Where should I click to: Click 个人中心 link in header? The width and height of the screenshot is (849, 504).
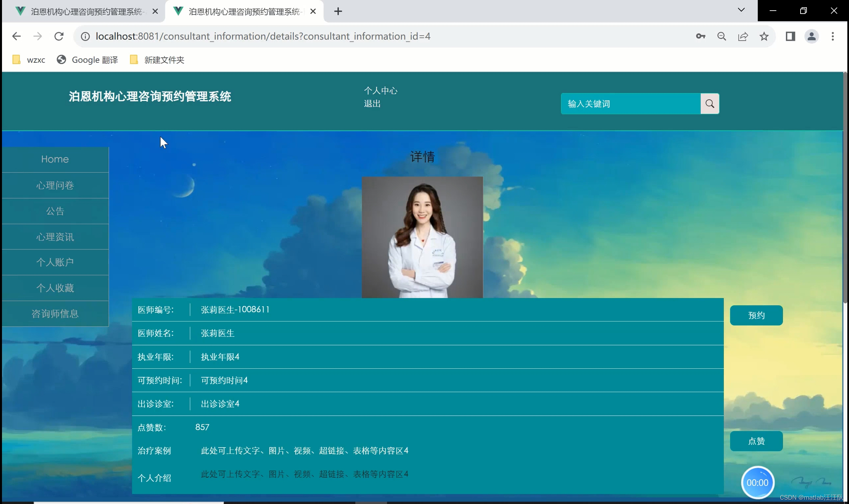pyautogui.click(x=380, y=91)
